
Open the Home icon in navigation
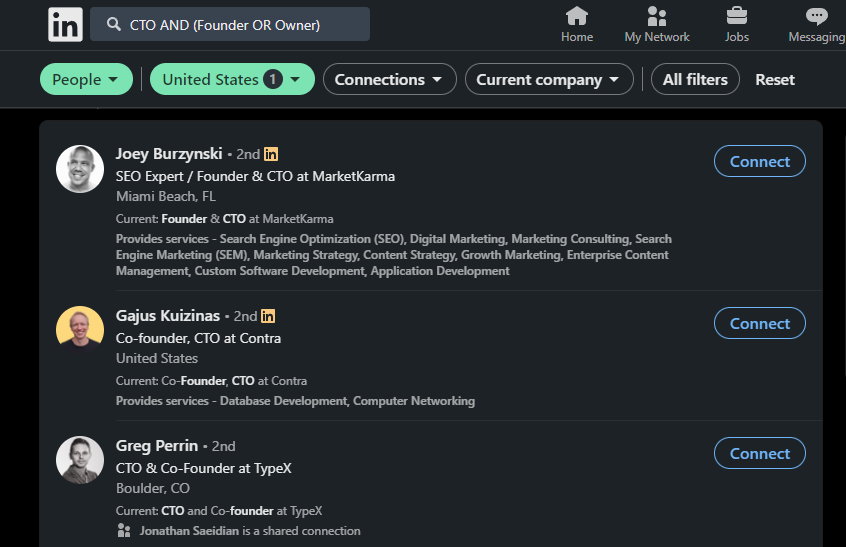point(577,16)
